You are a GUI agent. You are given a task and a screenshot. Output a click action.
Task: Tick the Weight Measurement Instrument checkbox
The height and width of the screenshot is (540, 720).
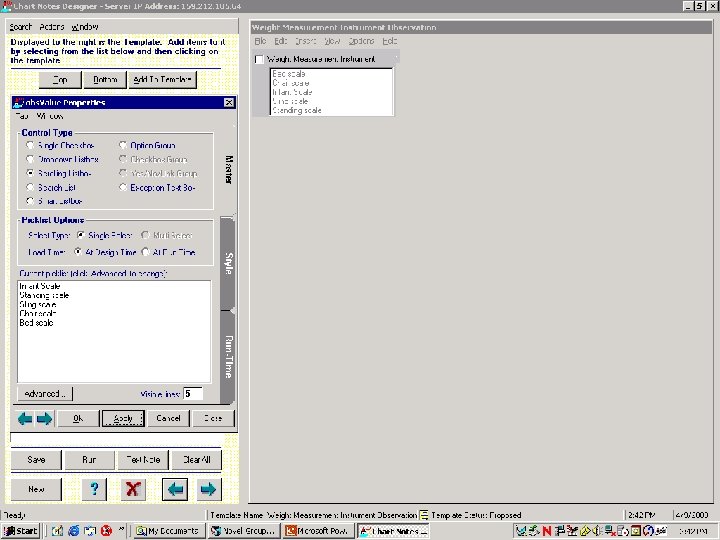(x=259, y=59)
